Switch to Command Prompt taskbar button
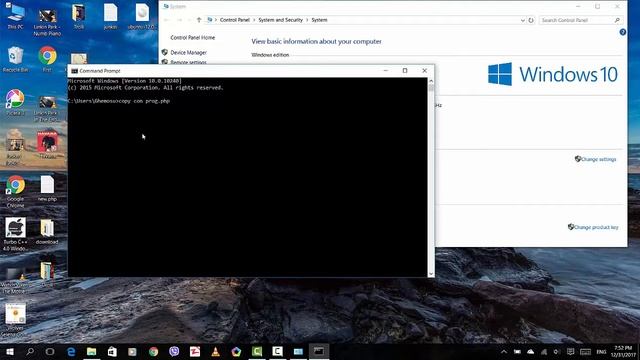640x360 pixels. tap(319, 351)
